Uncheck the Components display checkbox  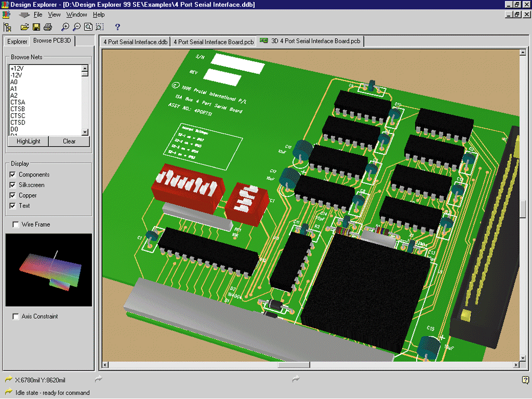tap(13, 174)
